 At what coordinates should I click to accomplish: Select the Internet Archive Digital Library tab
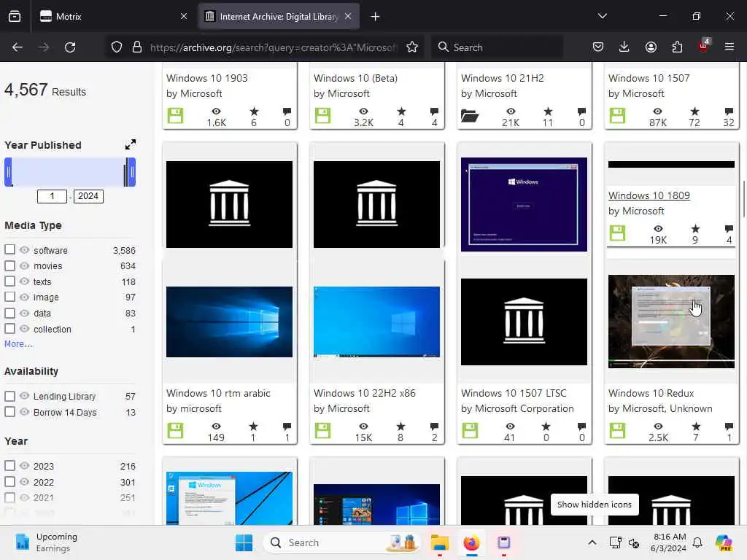pos(279,17)
